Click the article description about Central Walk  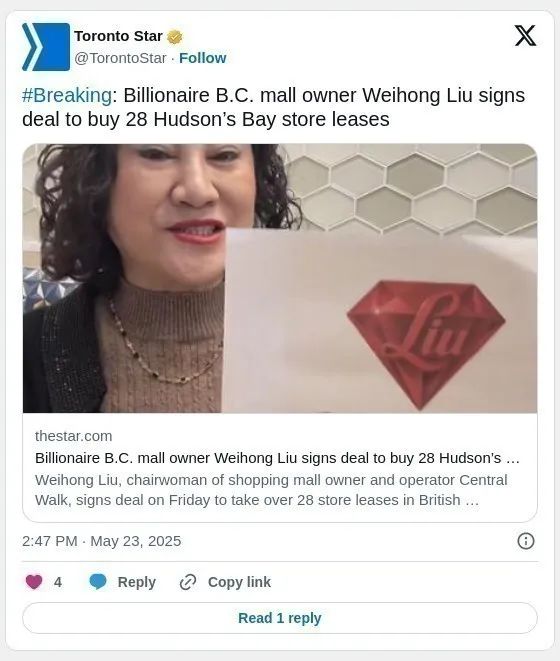click(271, 490)
